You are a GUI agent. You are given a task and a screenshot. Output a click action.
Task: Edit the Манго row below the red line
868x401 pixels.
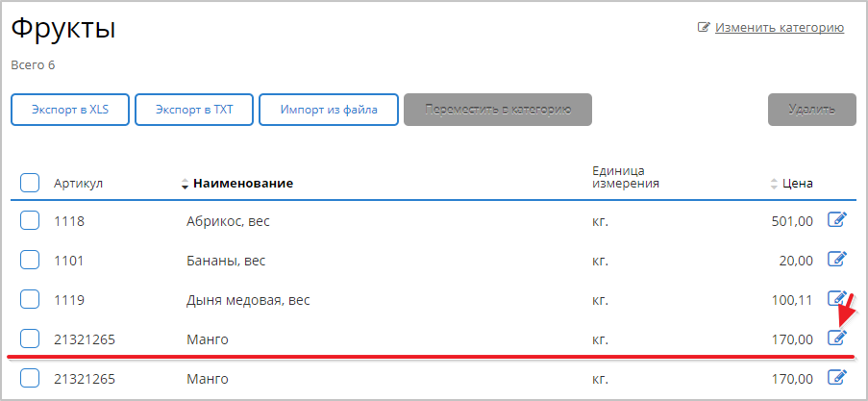[x=837, y=377]
